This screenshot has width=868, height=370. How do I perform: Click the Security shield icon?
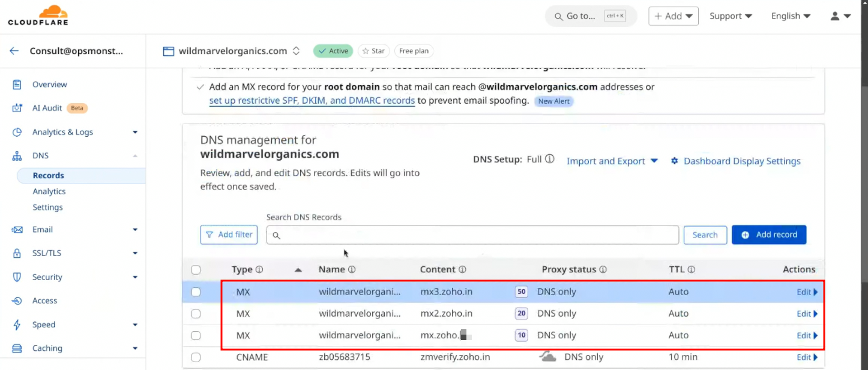tap(17, 277)
